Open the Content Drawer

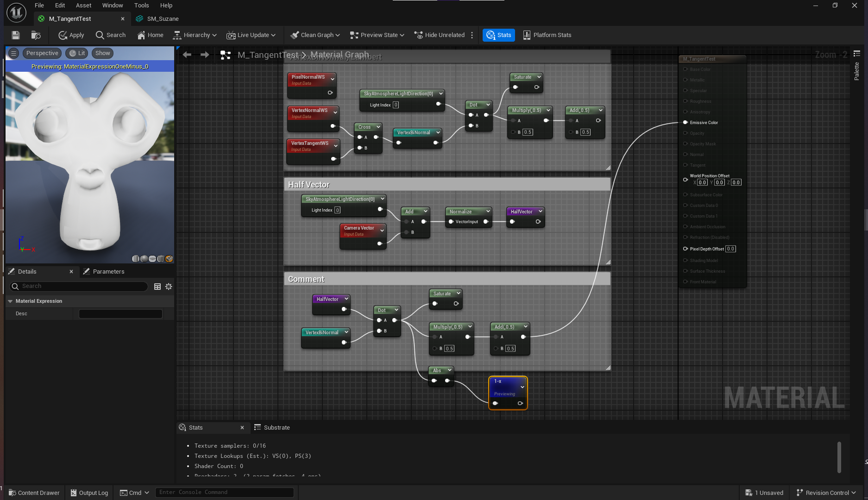[x=34, y=493]
